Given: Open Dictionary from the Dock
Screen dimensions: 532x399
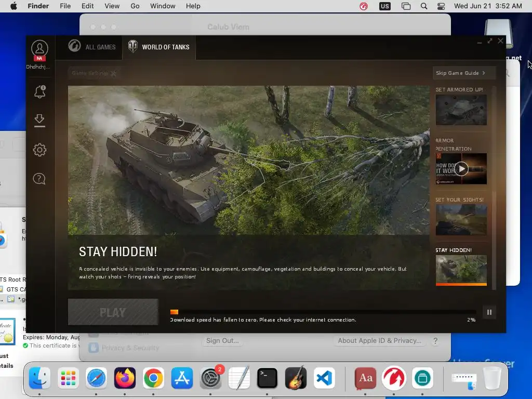Looking at the screenshot, I should [x=365, y=378].
